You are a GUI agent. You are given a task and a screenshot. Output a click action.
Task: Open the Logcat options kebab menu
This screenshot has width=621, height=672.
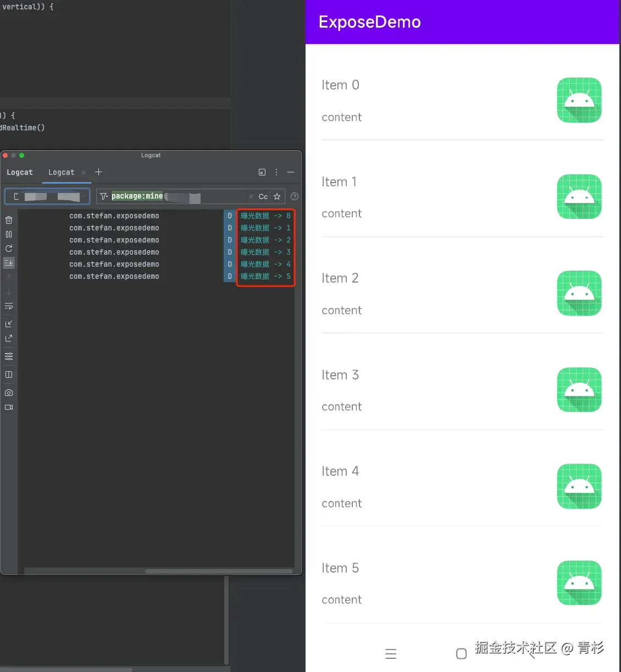(x=276, y=172)
